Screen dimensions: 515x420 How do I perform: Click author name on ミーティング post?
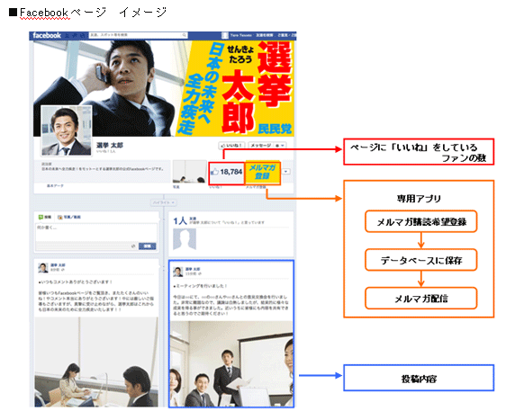coord(193,269)
